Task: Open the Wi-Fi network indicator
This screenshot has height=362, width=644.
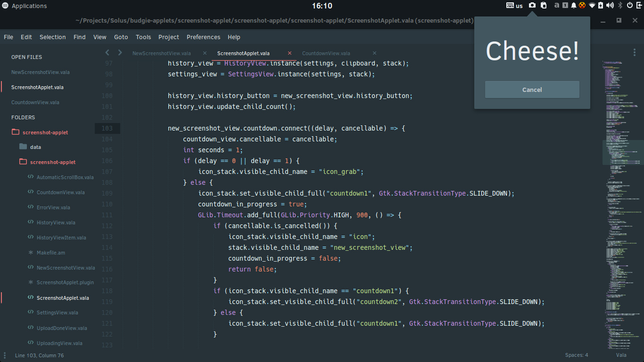Action: (x=592, y=6)
